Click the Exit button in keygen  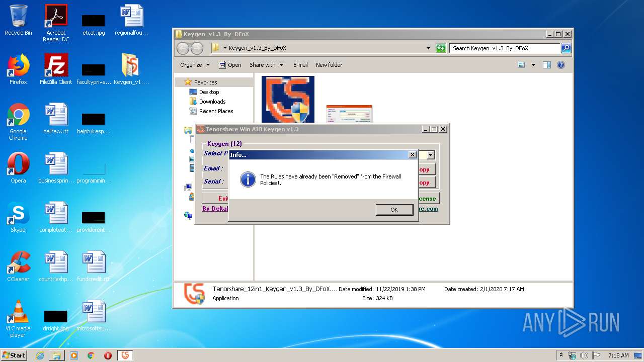[215, 199]
